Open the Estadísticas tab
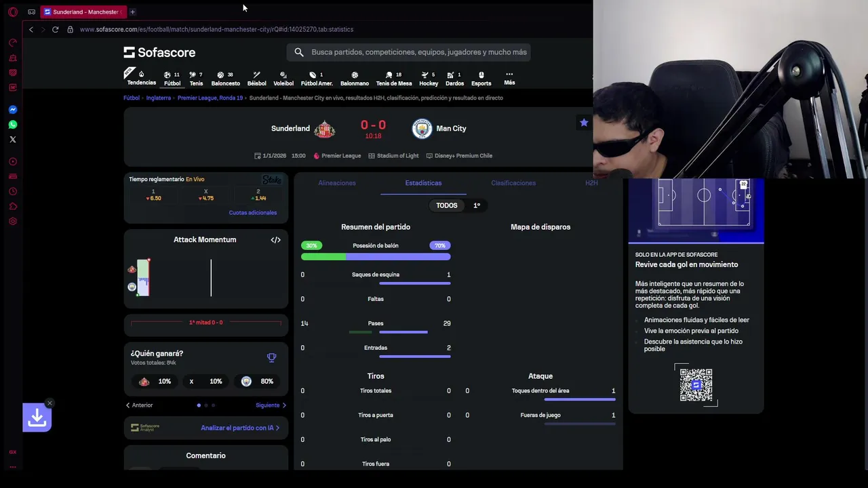Image resolution: width=868 pixels, height=488 pixels. tap(423, 183)
